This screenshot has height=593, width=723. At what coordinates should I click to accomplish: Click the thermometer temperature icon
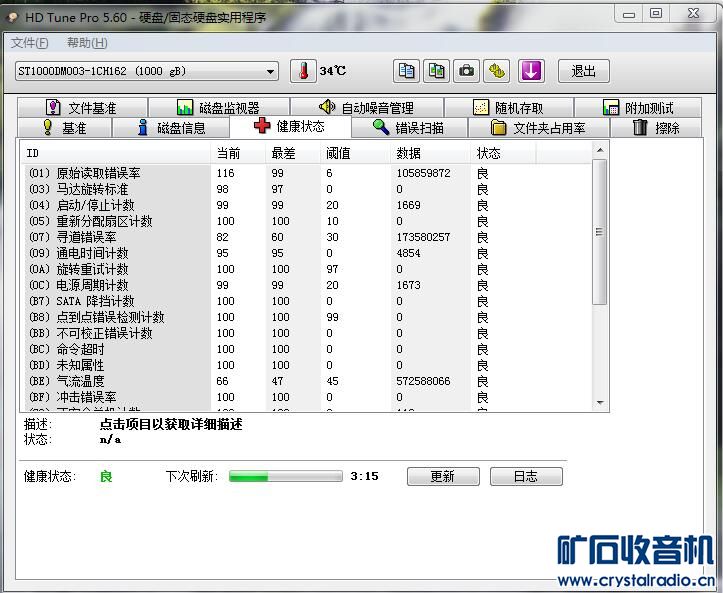click(303, 71)
